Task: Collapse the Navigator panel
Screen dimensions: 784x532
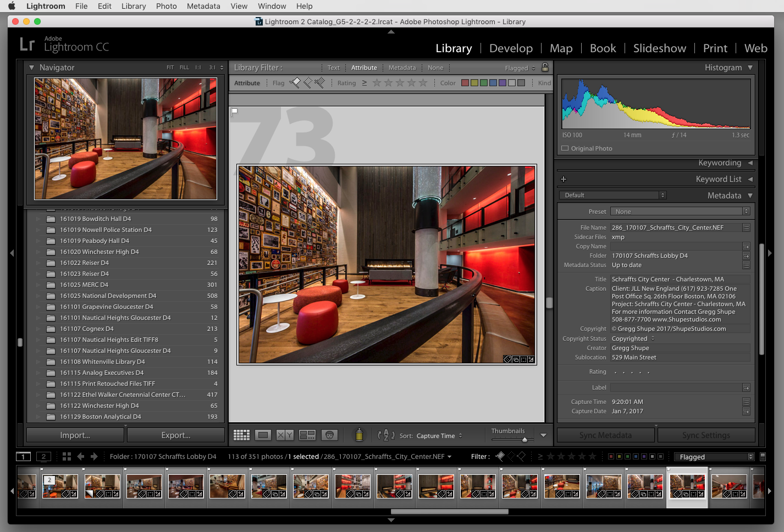Action: click(x=32, y=68)
